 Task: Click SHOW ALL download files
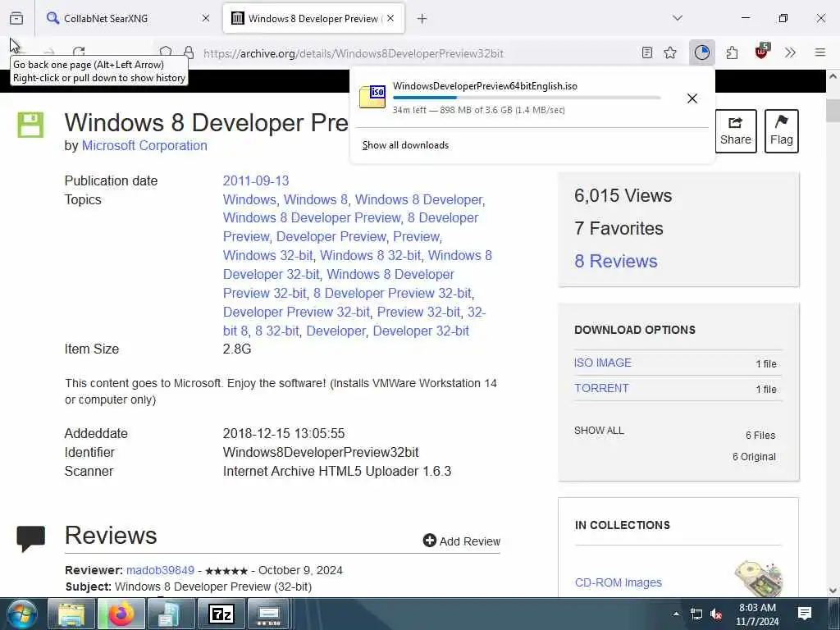pos(599,430)
